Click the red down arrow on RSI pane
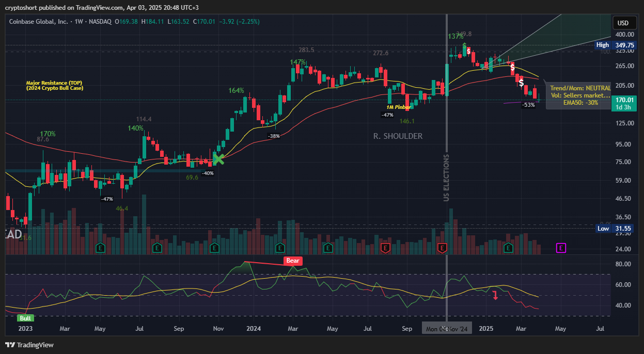644x354 pixels. pos(495,295)
